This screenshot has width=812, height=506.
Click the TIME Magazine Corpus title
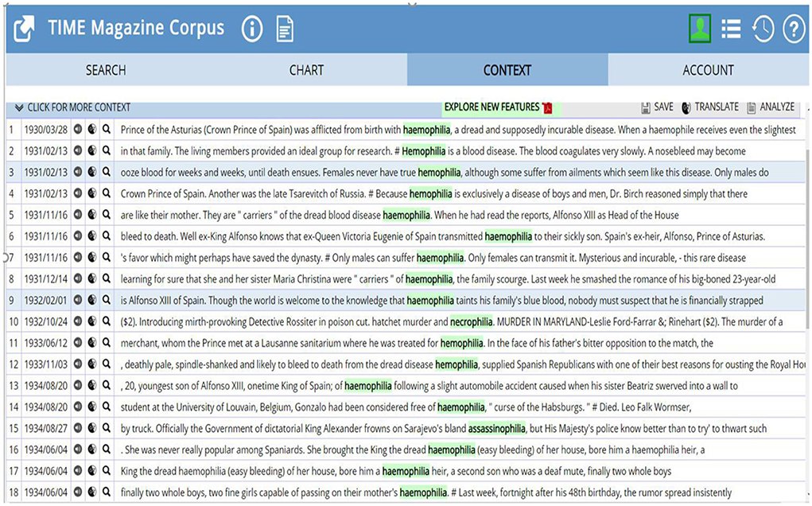(x=136, y=28)
